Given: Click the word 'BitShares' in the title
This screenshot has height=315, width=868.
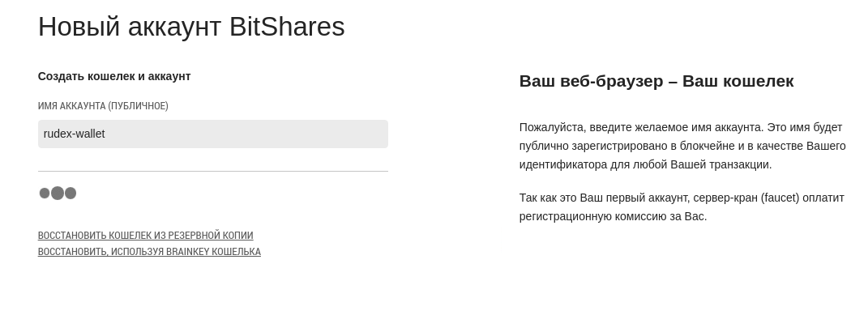Looking at the screenshot, I should pos(287,27).
